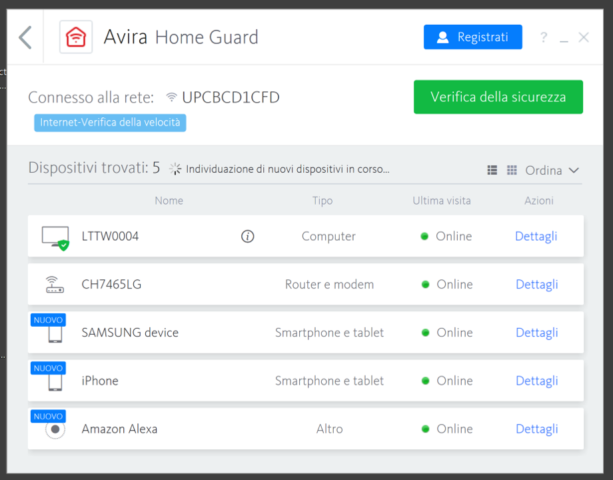
Task: Click the NUOVO badge on Amazon Alexa
Action: pos(48,416)
